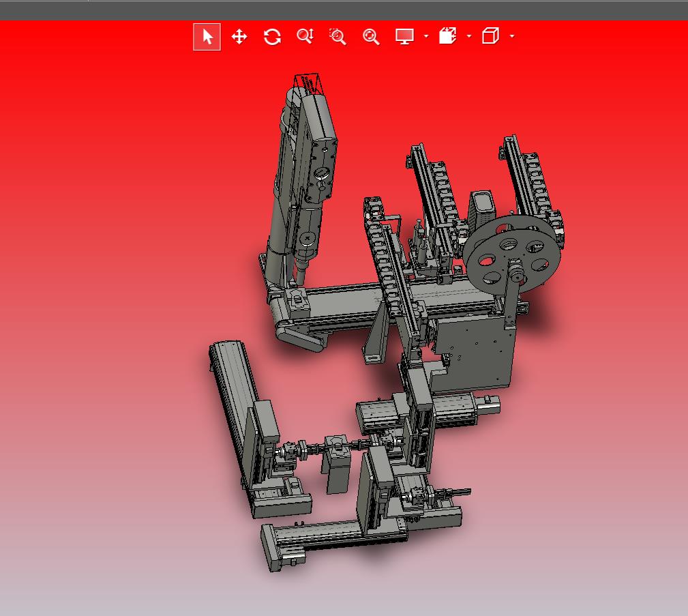Open dropdown arrow beside the monitor icon
This screenshot has height=616, width=688.
click(x=426, y=36)
